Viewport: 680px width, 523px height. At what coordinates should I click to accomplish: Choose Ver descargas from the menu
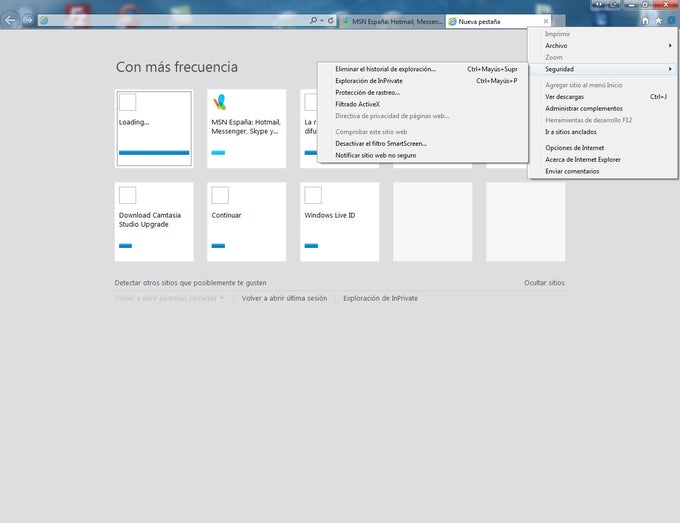(603, 97)
